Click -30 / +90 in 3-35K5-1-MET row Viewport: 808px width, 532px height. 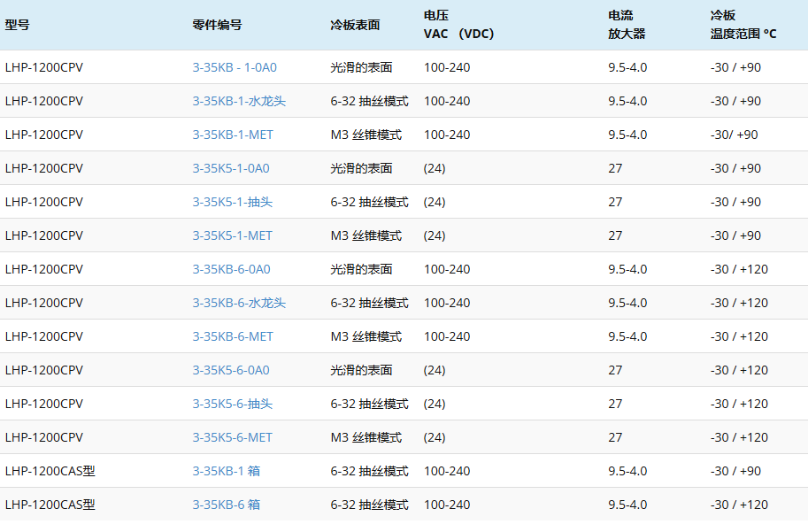[x=735, y=235]
